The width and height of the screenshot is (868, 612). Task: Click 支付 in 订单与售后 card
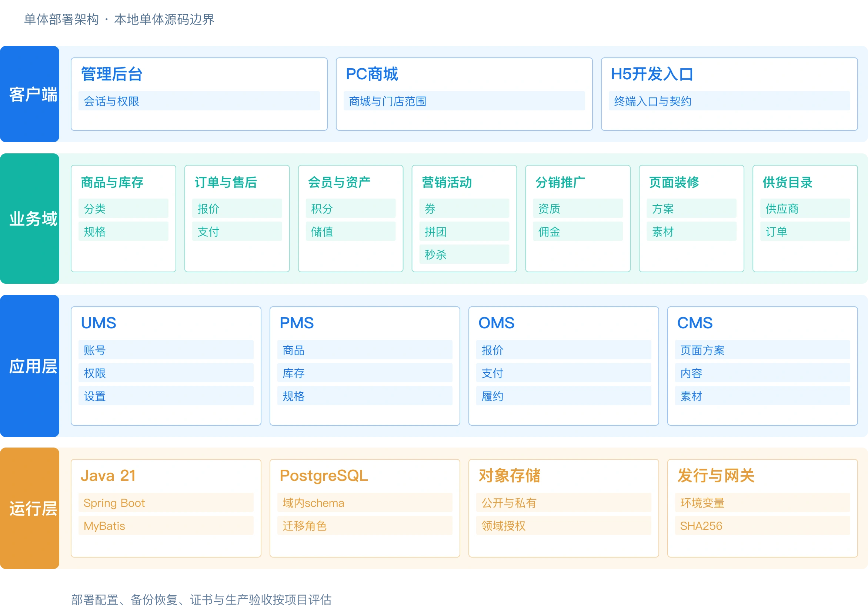[x=237, y=232]
